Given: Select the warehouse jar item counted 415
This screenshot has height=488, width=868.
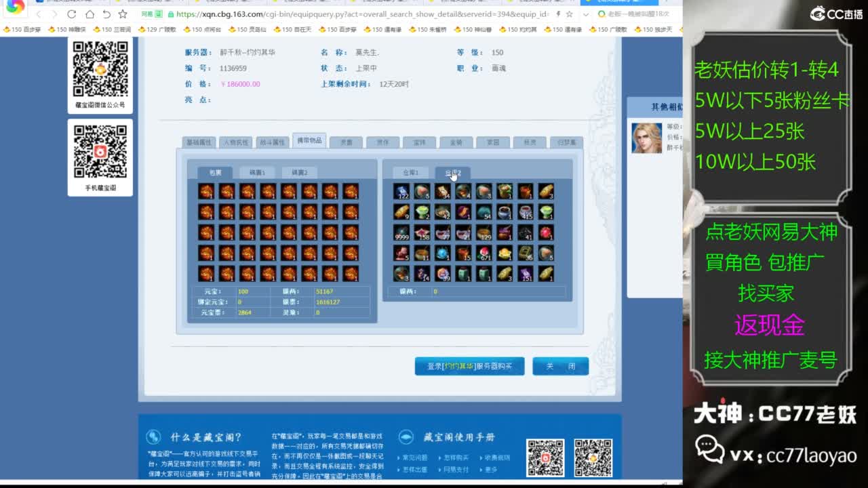Looking at the screenshot, I should click(x=525, y=211).
